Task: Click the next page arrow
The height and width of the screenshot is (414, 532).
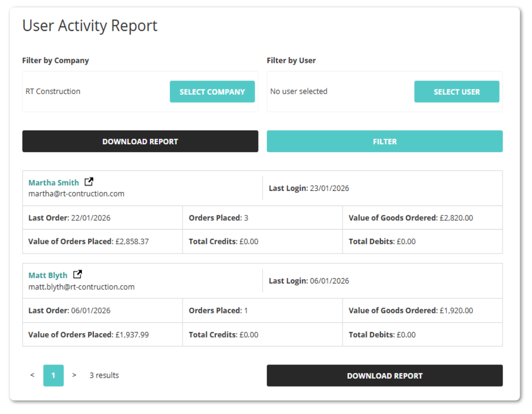Action: point(74,375)
